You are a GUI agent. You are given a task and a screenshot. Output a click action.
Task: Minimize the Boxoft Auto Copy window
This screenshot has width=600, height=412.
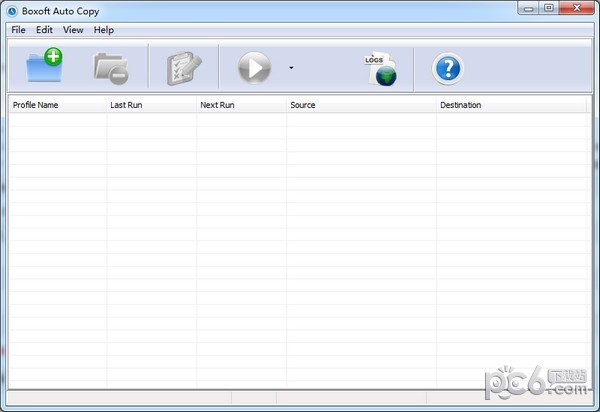[x=528, y=8]
